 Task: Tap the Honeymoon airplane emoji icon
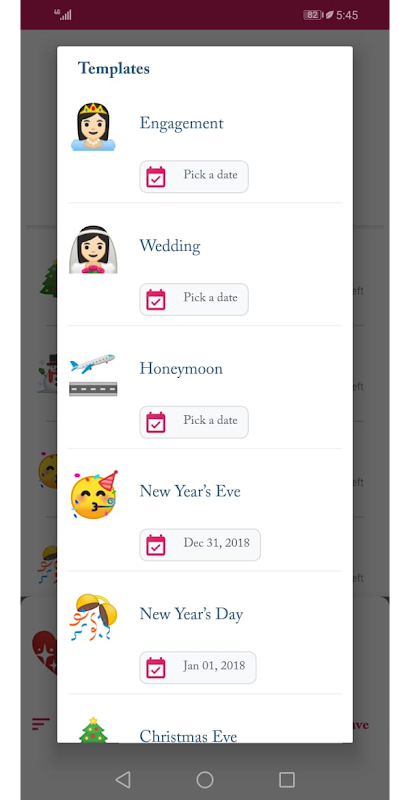[x=93, y=374]
